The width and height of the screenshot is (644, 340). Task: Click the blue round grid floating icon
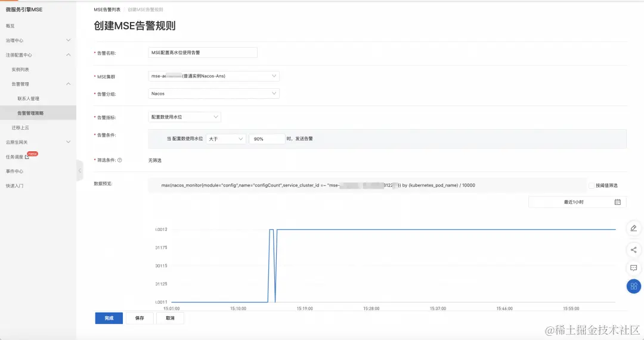tap(633, 286)
